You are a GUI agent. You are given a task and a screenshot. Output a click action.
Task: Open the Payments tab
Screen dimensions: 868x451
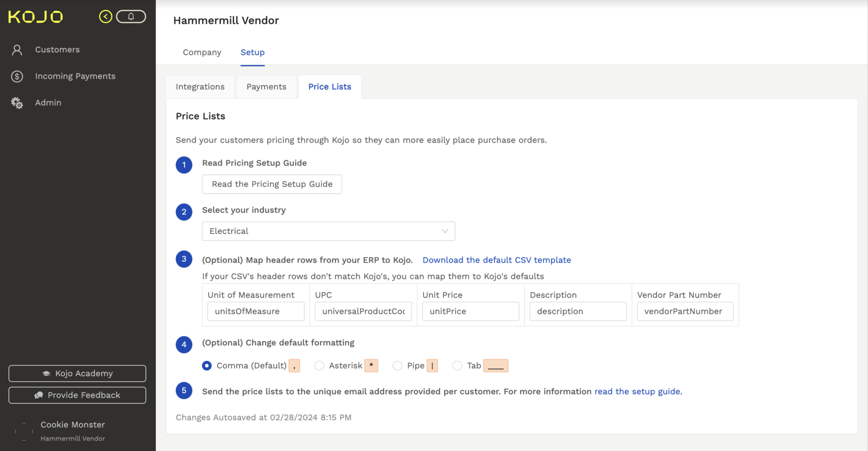[266, 86]
